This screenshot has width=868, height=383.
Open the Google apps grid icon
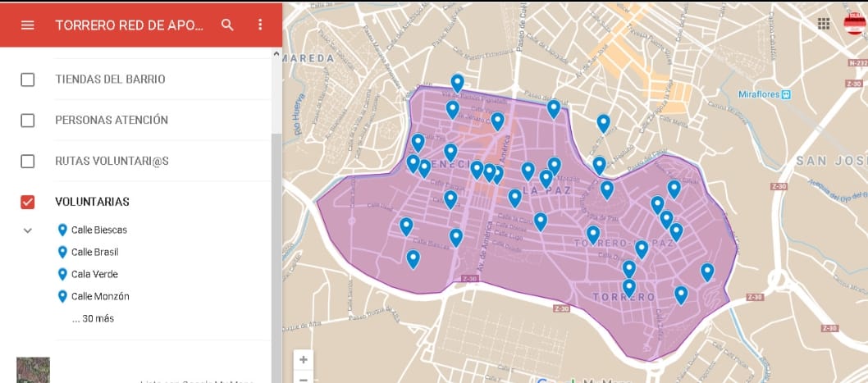(x=824, y=24)
